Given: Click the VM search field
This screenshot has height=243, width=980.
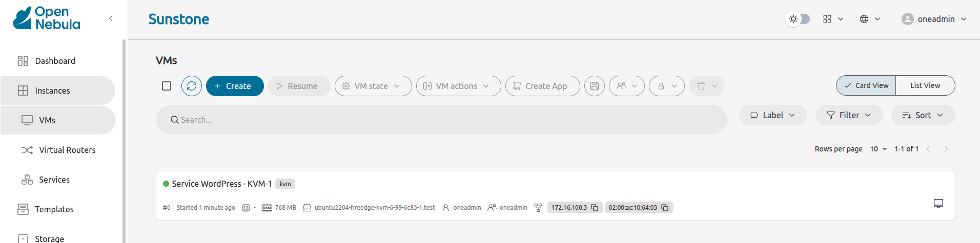Looking at the screenshot, I should click(441, 120).
